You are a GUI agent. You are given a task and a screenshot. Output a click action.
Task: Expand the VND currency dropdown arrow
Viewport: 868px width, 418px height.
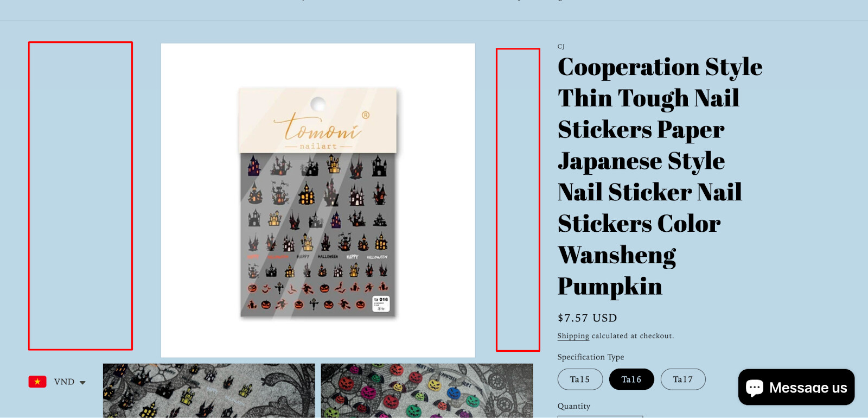tap(82, 383)
